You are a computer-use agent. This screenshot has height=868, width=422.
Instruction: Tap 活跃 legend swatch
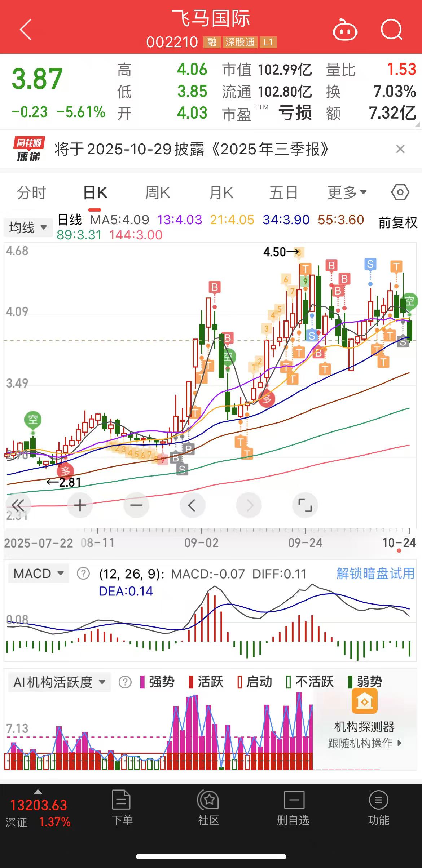tap(191, 682)
